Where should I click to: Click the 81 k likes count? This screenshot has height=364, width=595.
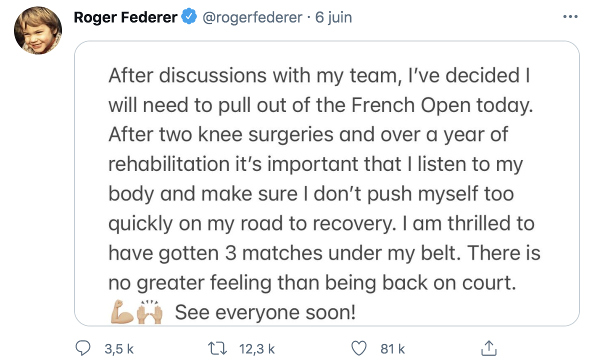click(392, 349)
